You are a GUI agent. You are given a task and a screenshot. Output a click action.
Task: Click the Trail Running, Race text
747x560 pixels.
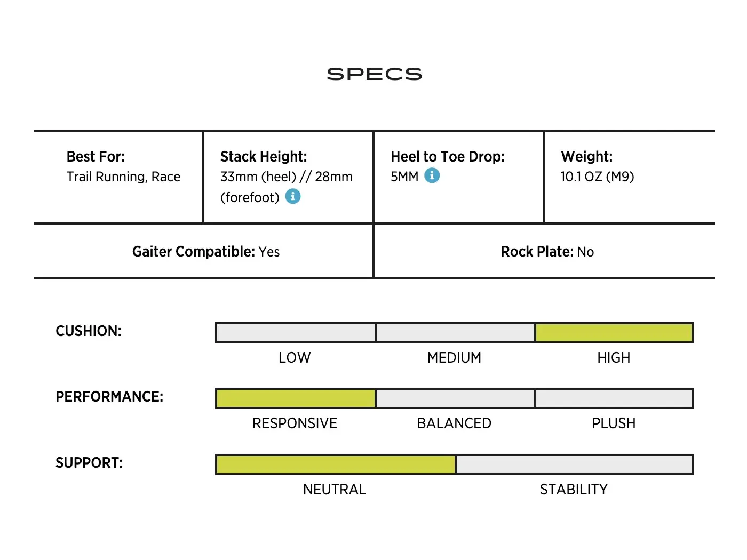[x=123, y=177]
